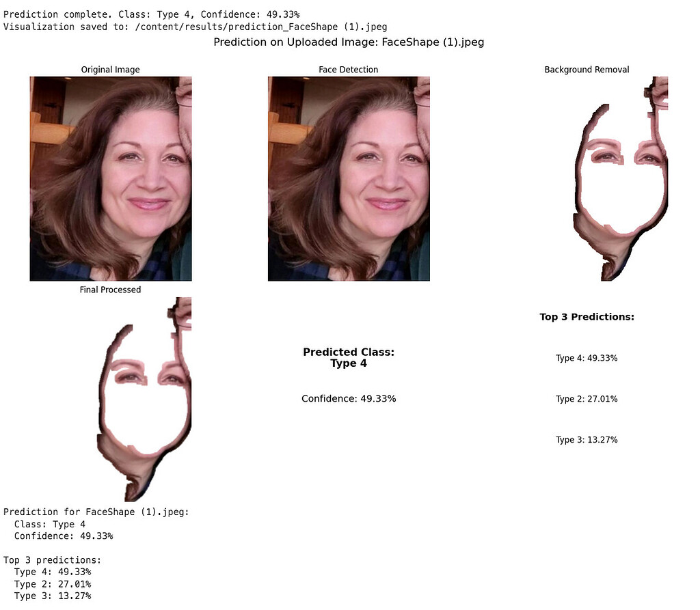
Task: Select the Confidence: 49.33% text
Action: tap(349, 398)
